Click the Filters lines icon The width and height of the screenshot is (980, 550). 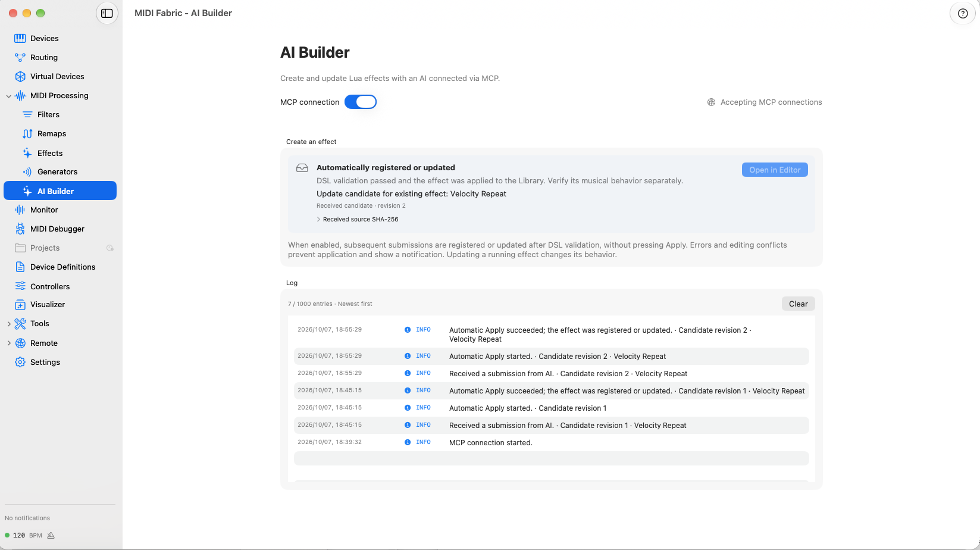pyautogui.click(x=27, y=114)
